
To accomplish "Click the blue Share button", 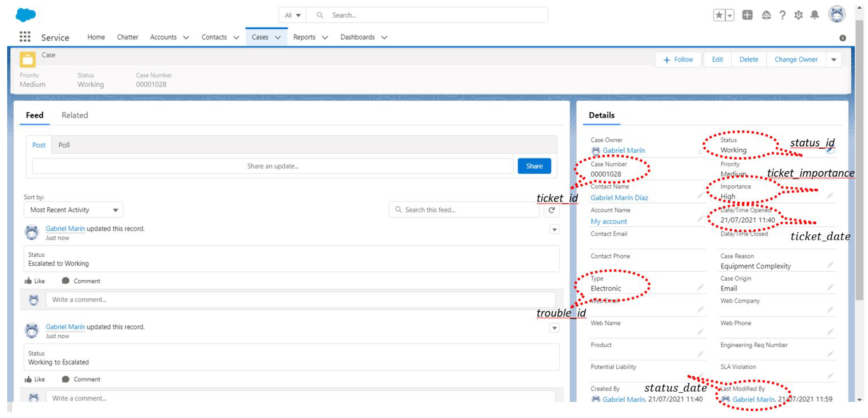I will [x=534, y=166].
